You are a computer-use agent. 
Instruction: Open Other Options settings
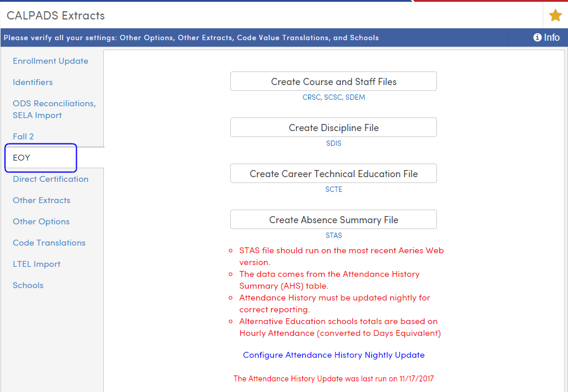point(41,221)
